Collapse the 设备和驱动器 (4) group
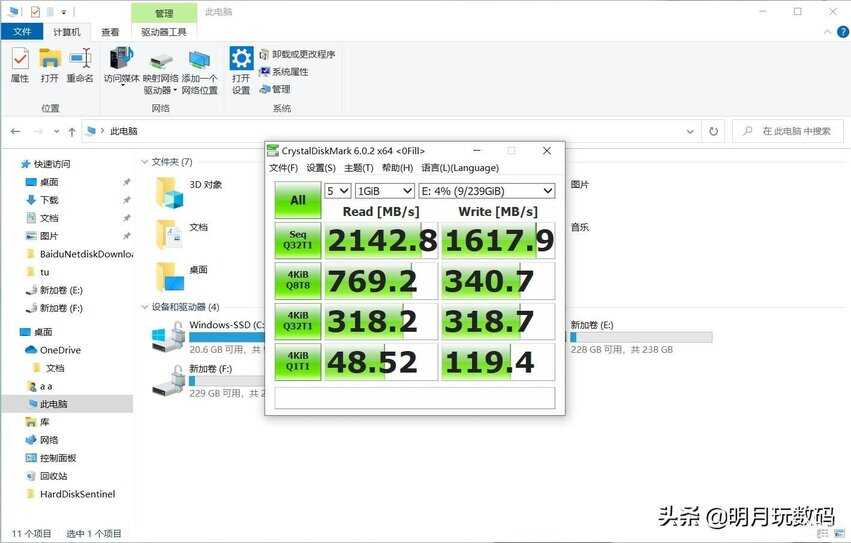Viewport: 851px width, 543px height. [x=144, y=307]
